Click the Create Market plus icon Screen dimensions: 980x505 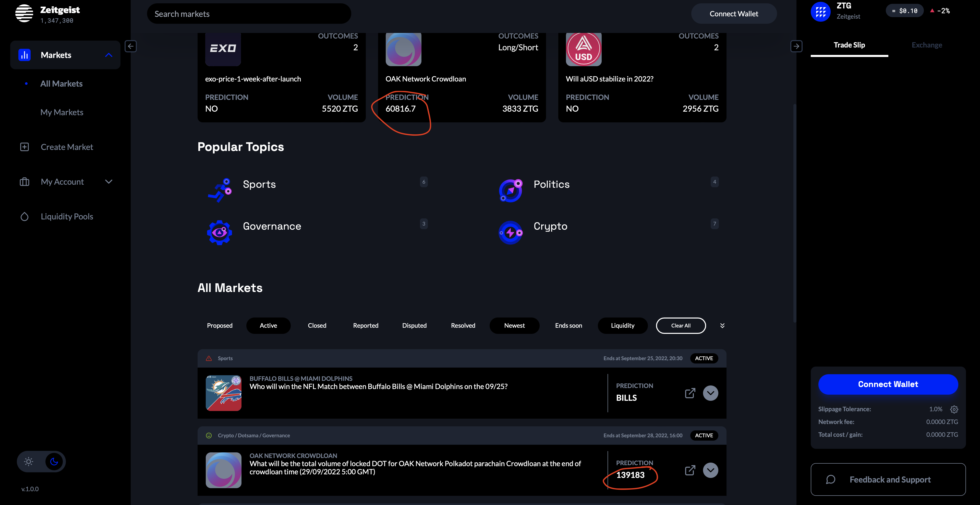(24, 147)
